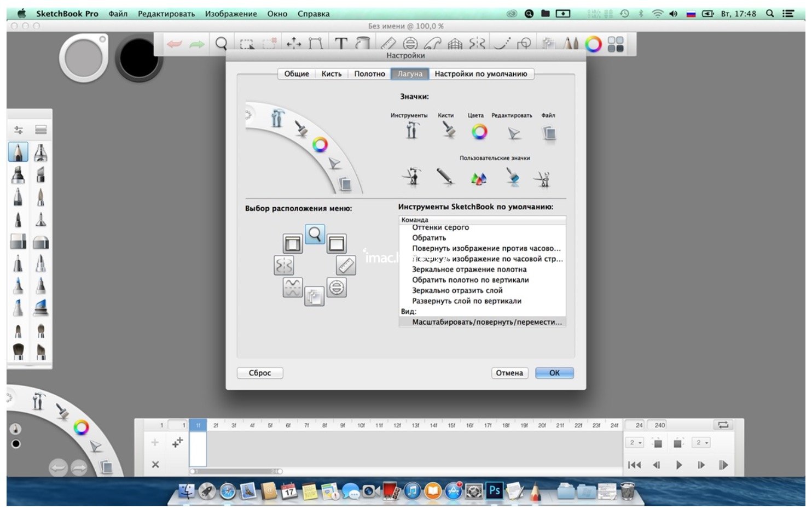812x515 pixels.
Task: Open the Файл menu
Action: pyautogui.click(x=118, y=14)
